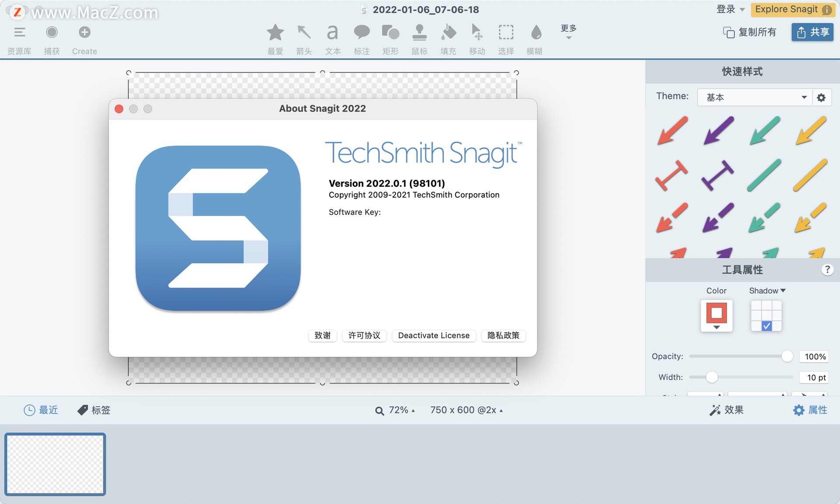
Task: Open the 资源库 library menu icon
Action: tap(19, 32)
